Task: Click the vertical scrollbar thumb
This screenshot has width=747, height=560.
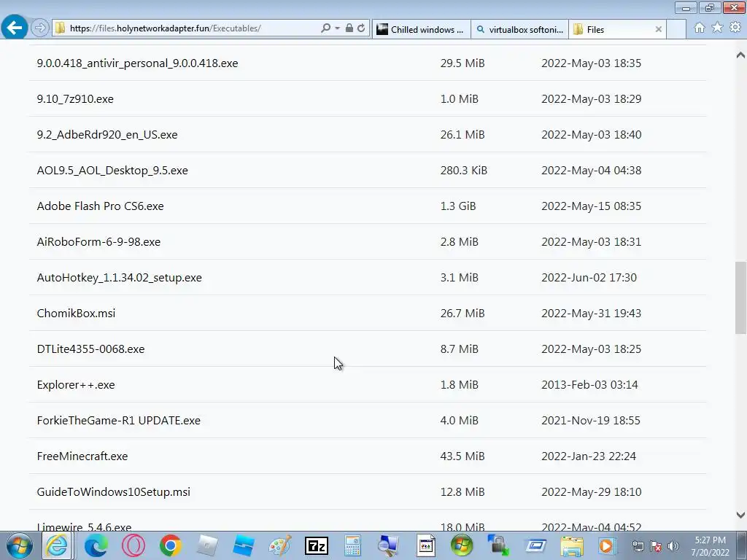Action: (x=740, y=297)
